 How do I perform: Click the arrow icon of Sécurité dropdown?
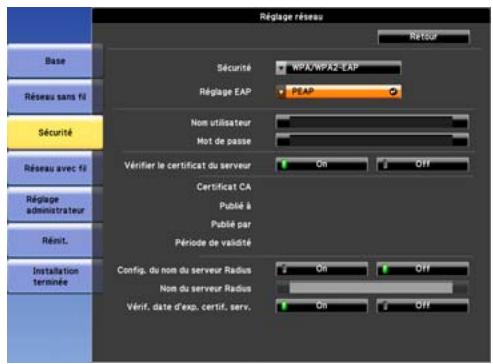tap(281, 68)
